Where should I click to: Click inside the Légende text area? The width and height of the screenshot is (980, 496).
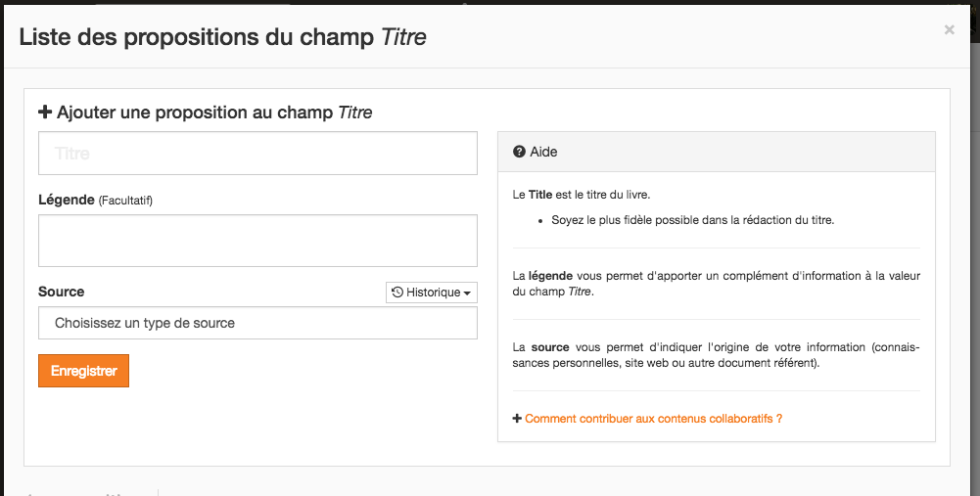[x=257, y=241]
